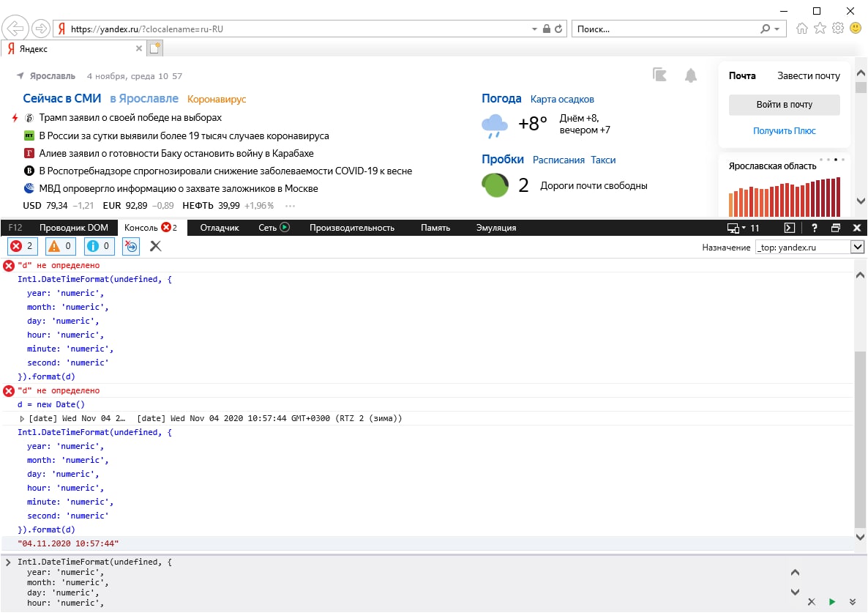Expand currency rates three-dots menu
The image size is (868, 613).
290,206
